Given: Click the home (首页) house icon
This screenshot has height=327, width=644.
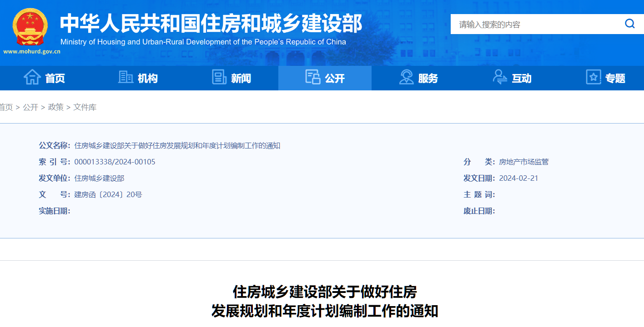Looking at the screenshot, I should point(31,77).
